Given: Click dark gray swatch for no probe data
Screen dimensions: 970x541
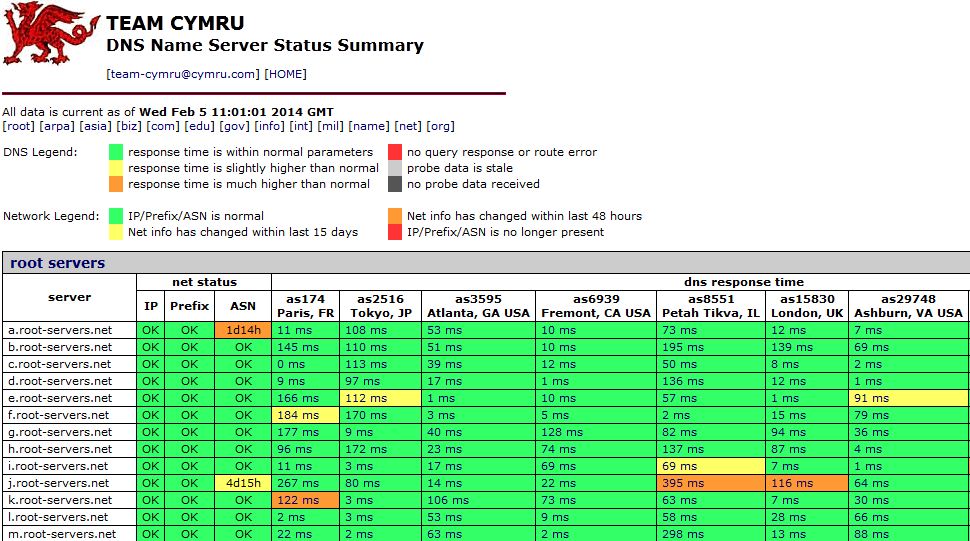Looking at the screenshot, I should tap(395, 184).
